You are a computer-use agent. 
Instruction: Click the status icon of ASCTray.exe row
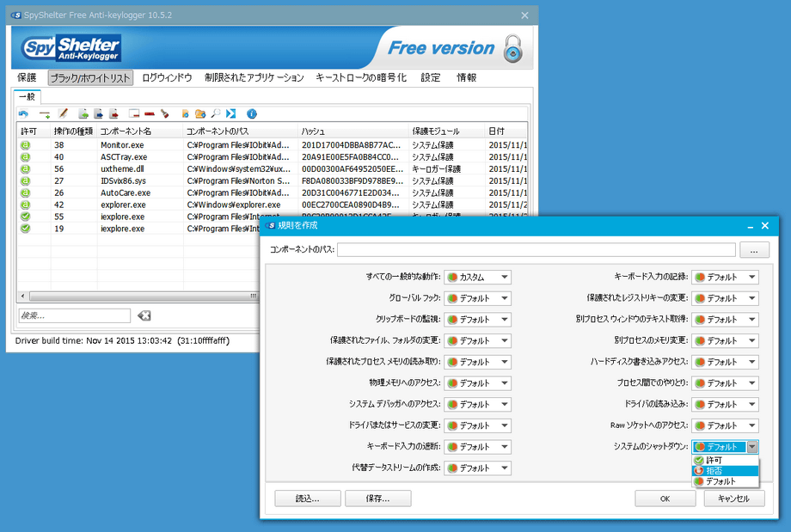25,156
